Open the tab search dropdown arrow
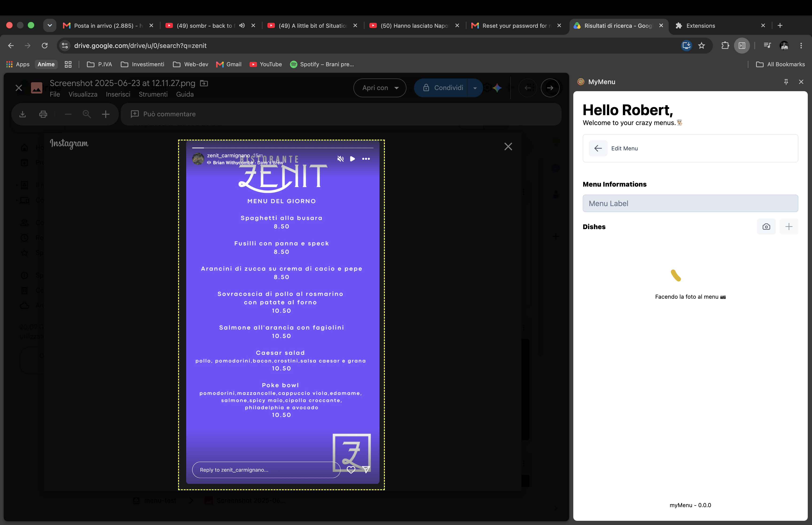812x525 pixels. [x=50, y=26]
